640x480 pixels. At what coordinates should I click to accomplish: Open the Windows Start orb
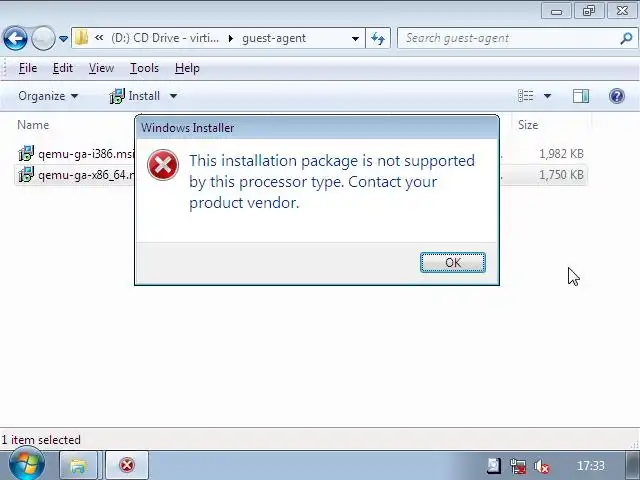click(27, 464)
